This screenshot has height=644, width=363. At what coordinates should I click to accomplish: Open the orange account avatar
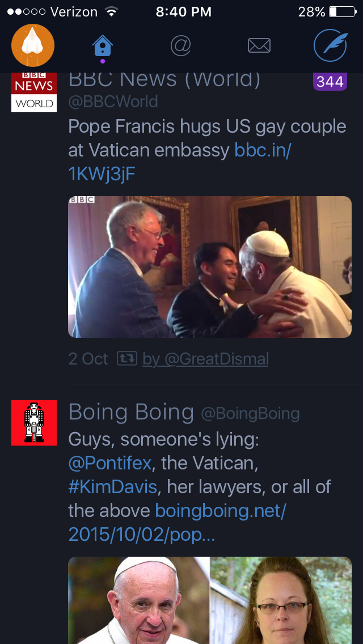tap(33, 45)
